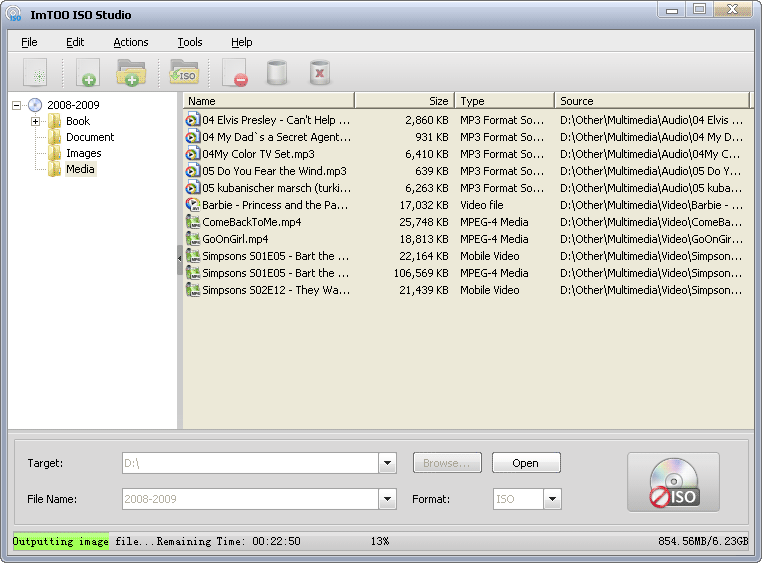This screenshot has height=563, width=762.
Task: Open the Edit menu
Action: 75,42
